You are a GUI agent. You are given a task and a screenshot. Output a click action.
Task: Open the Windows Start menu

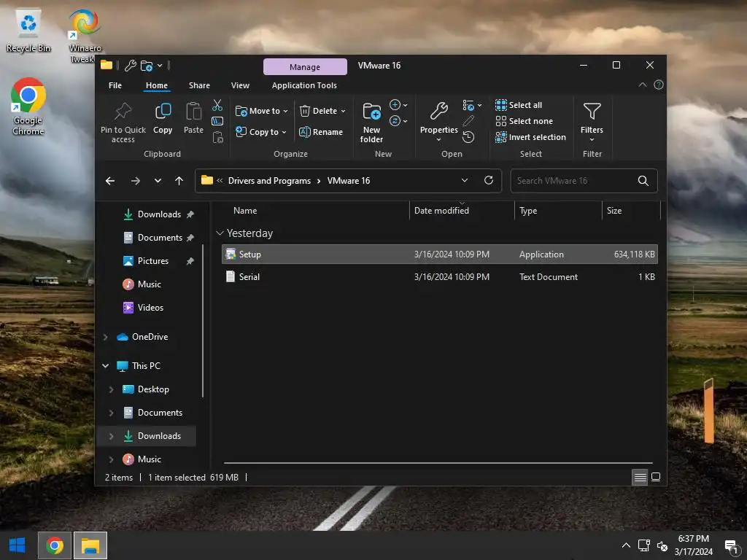pyautogui.click(x=18, y=545)
